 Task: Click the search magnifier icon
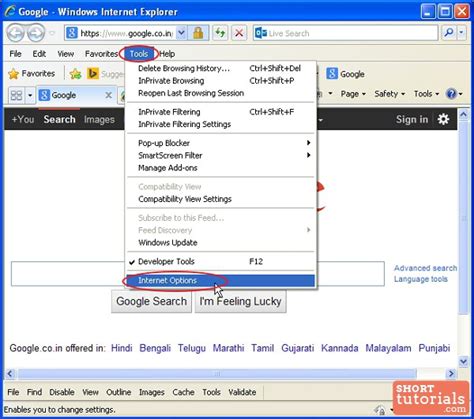pyautogui.click(x=449, y=33)
